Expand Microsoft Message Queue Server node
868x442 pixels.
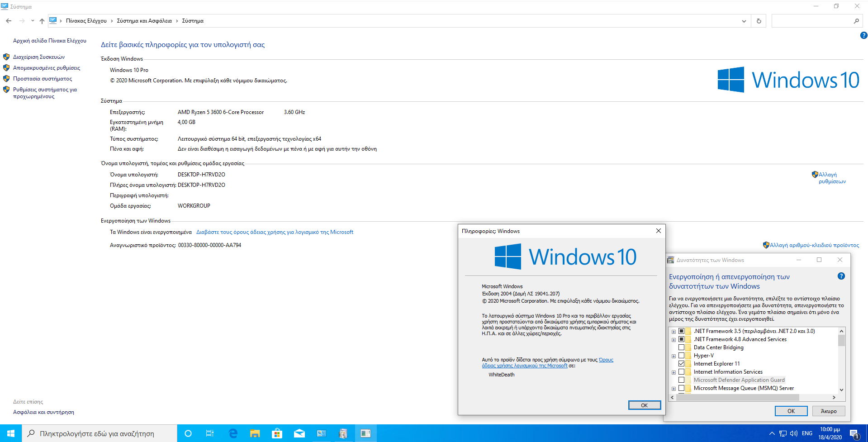674,389
